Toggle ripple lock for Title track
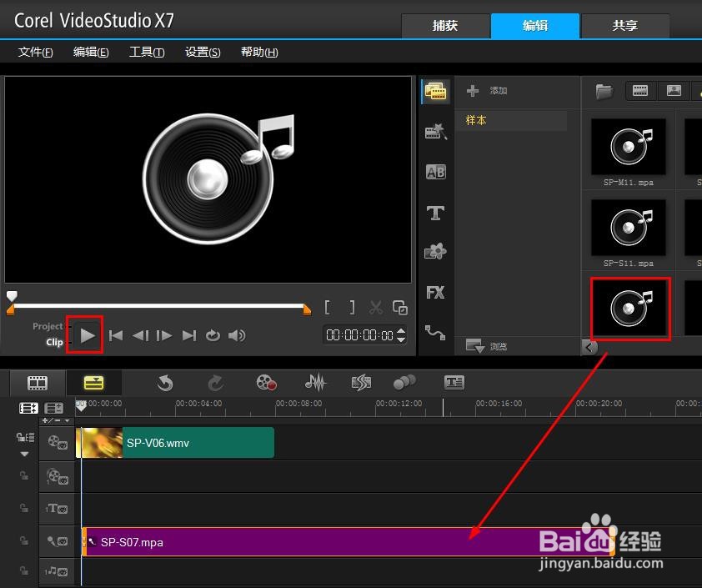This screenshot has width=702, height=588. point(24,508)
